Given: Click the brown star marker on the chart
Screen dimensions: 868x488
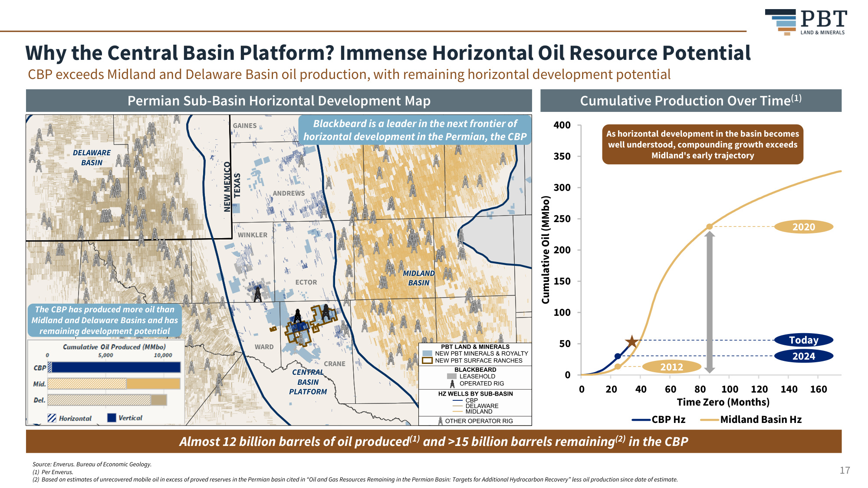Looking at the screenshot, I should coord(632,342).
